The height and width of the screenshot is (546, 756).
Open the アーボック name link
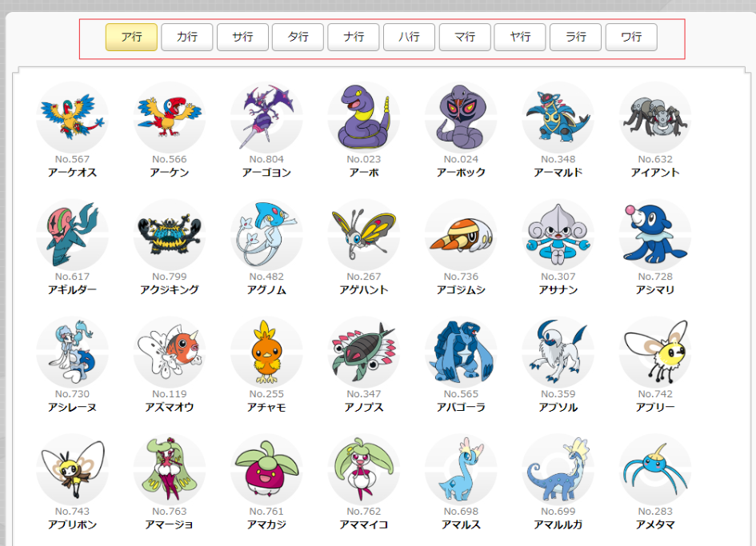point(461,173)
